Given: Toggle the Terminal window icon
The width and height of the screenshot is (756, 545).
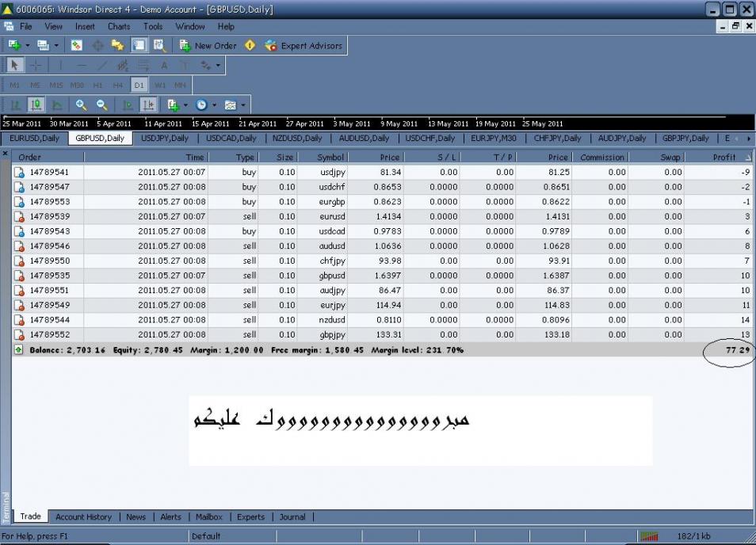Looking at the screenshot, I should [x=139, y=46].
